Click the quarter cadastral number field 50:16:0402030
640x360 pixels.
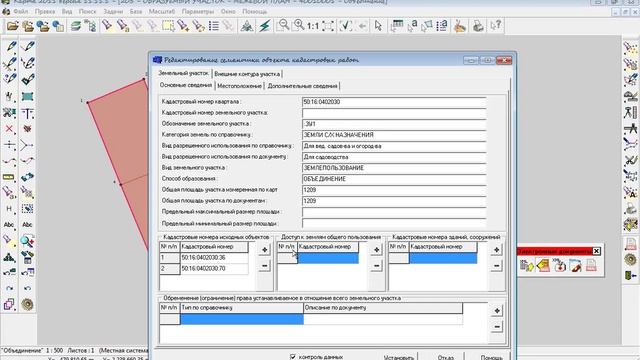(x=394, y=102)
